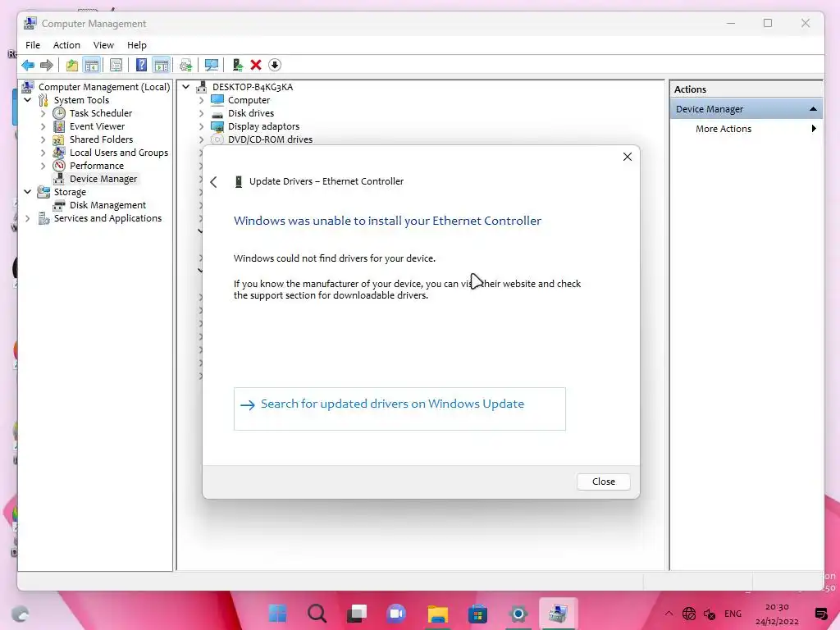The width and height of the screenshot is (840, 630).
Task: Select Task Scheduler in the tree
Action: pyautogui.click(x=101, y=113)
